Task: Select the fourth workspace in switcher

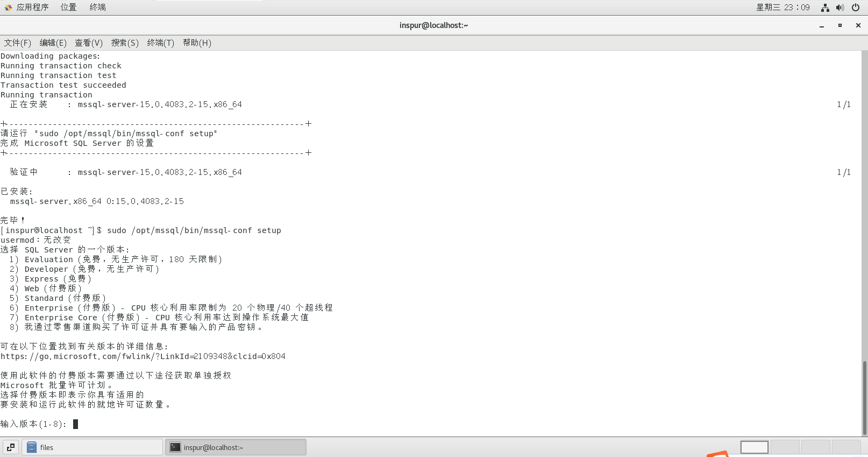Action: point(846,447)
